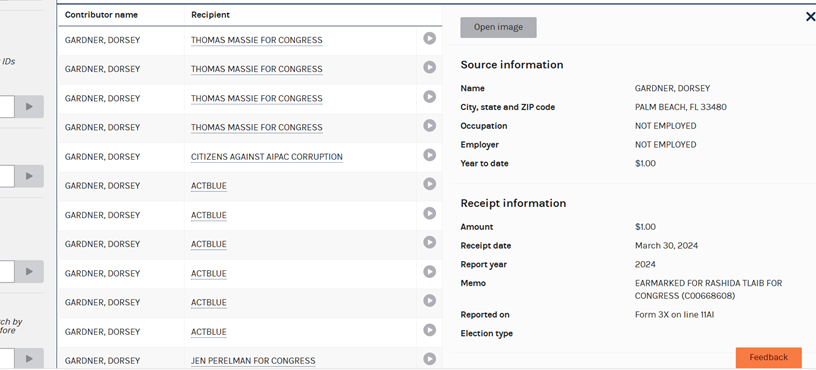Click sidebar arrow button directly below the IDs label
Viewport: 816px width, 370px height.
pyautogui.click(x=29, y=107)
